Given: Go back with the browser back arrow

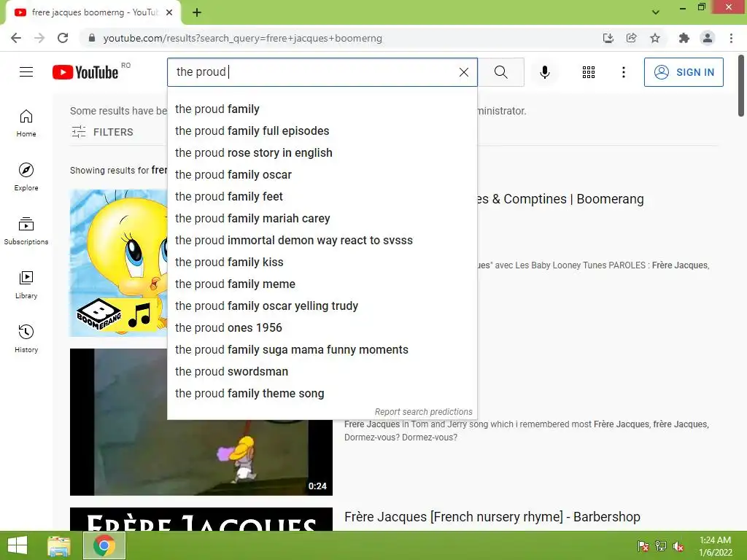Looking at the screenshot, I should [16, 38].
